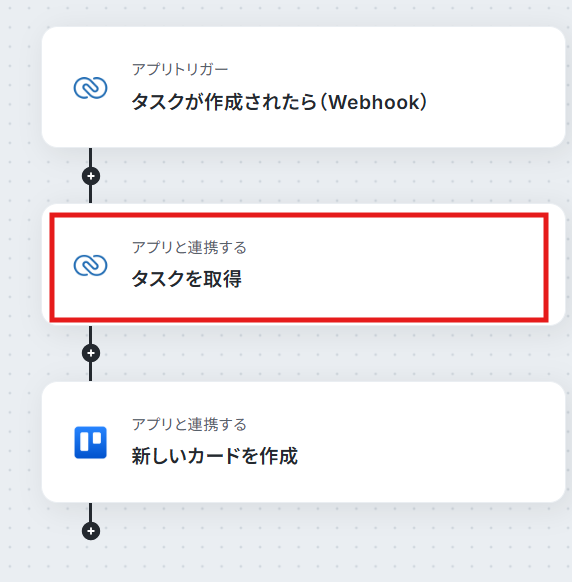Click the Trello icon in the card step
Screen dimensions: 572x582
[91, 442]
